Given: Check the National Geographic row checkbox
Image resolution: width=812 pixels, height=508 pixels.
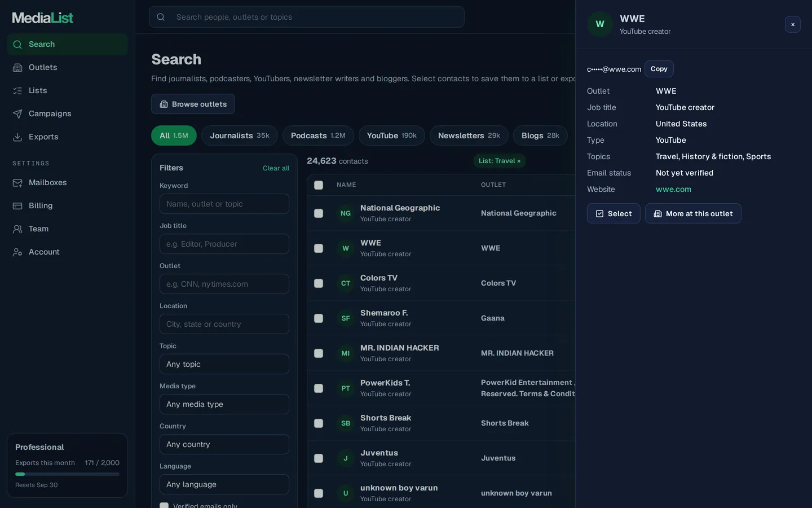Looking at the screenshot, I should click(x=319, y=213).
